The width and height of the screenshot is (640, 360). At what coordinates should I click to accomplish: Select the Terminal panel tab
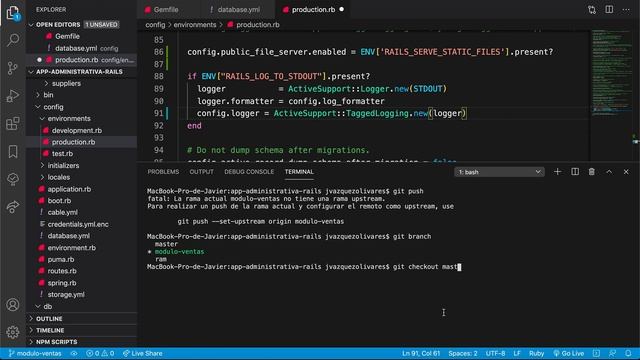tap(299, 172)
